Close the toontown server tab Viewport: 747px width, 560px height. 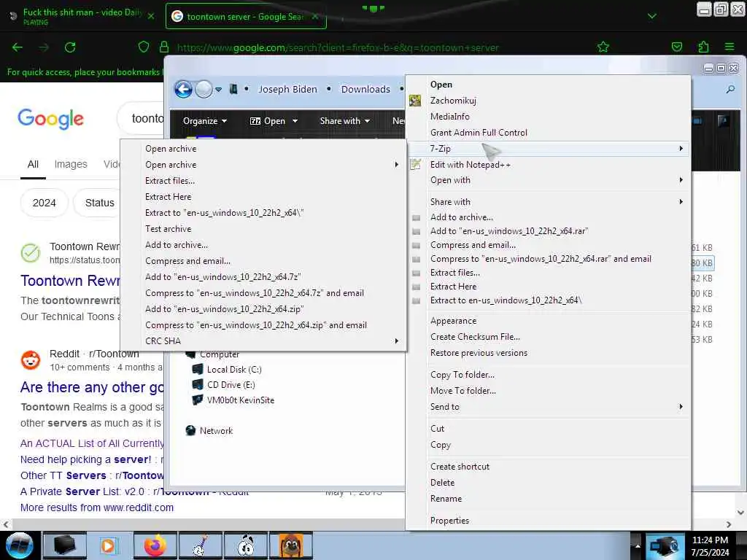(x=315, y=16)
